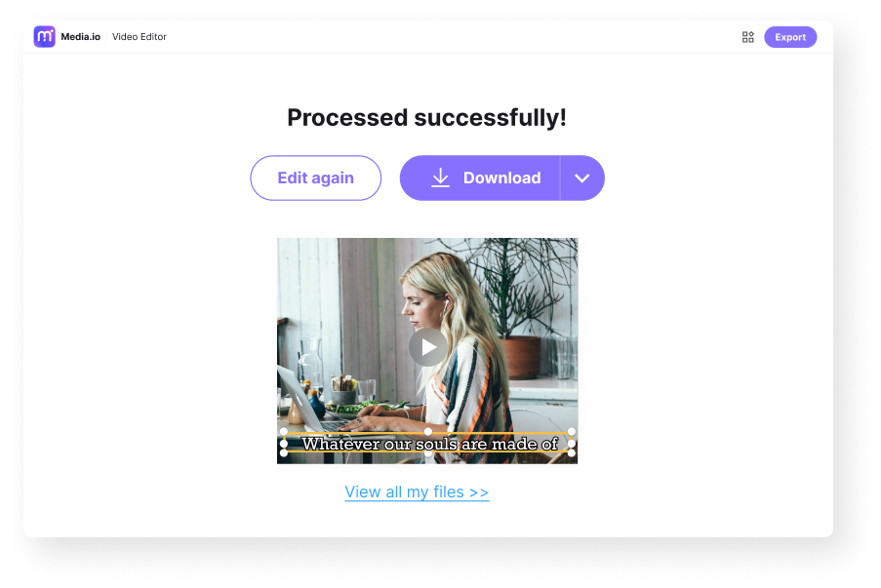Click the right-middle handle of subtitle box

[x=572, y=444]
